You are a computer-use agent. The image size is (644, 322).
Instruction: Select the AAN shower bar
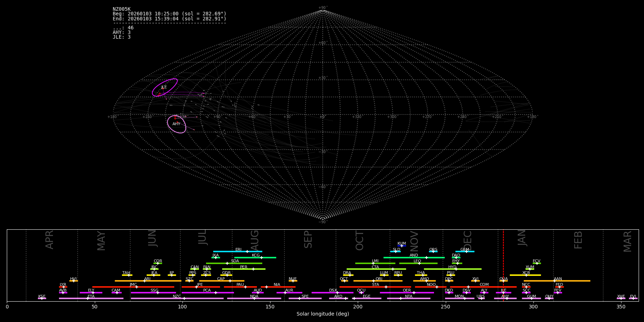557,281
